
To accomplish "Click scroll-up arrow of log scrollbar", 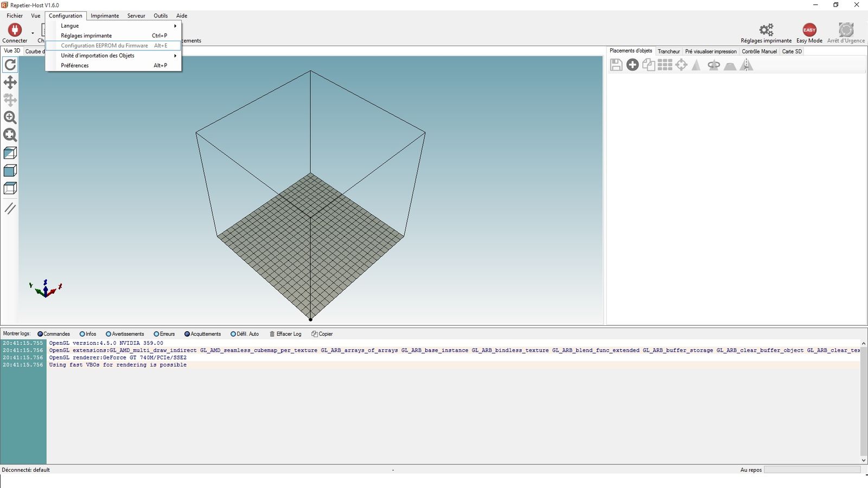I will 864,343.
